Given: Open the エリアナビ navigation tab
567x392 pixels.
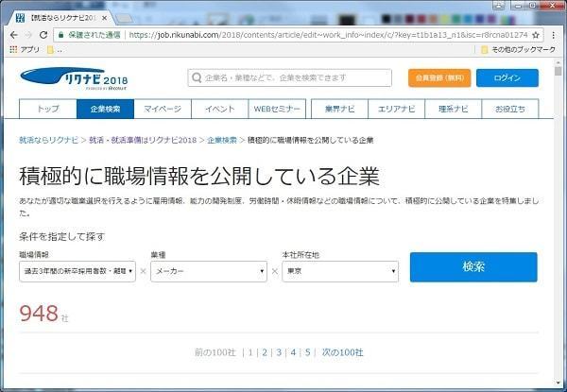Looking at the screenshot, I should coord(396,109).
